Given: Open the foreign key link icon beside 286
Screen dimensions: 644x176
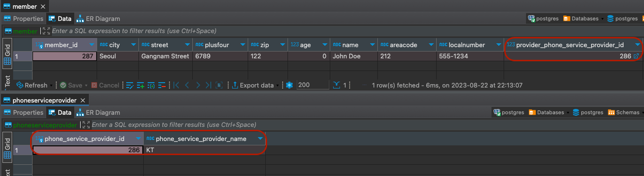Looking at the screenshot, I should coord(636,56).
